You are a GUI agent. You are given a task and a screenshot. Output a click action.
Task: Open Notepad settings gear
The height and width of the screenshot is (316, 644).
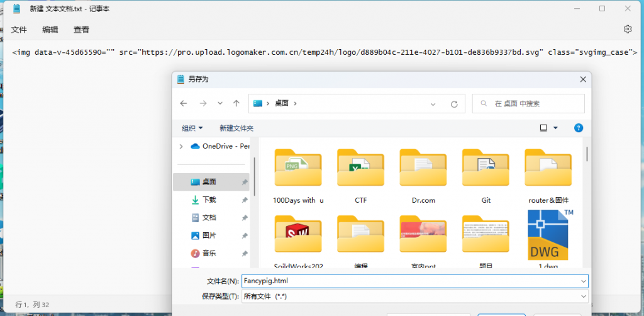[x=627, y=29]
